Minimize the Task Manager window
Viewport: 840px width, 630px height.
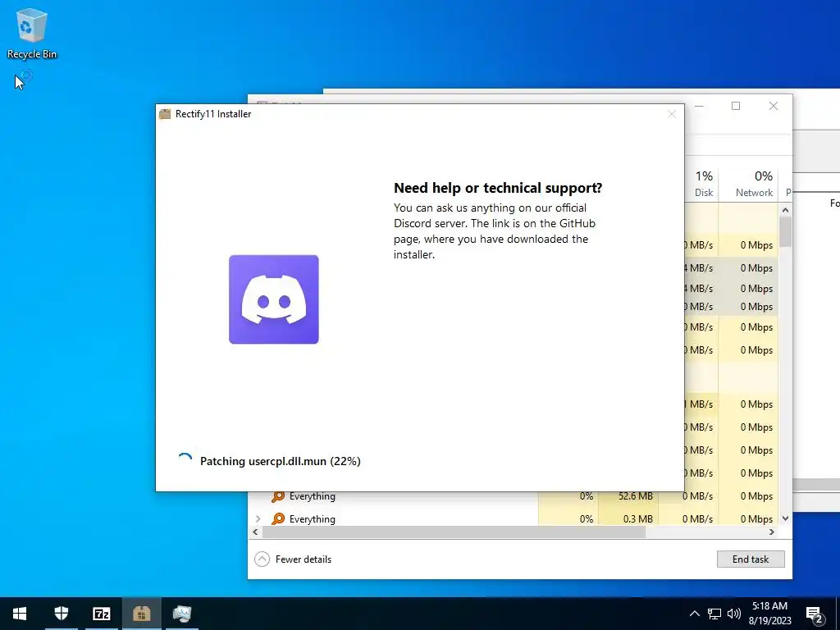tap(699, 106)
